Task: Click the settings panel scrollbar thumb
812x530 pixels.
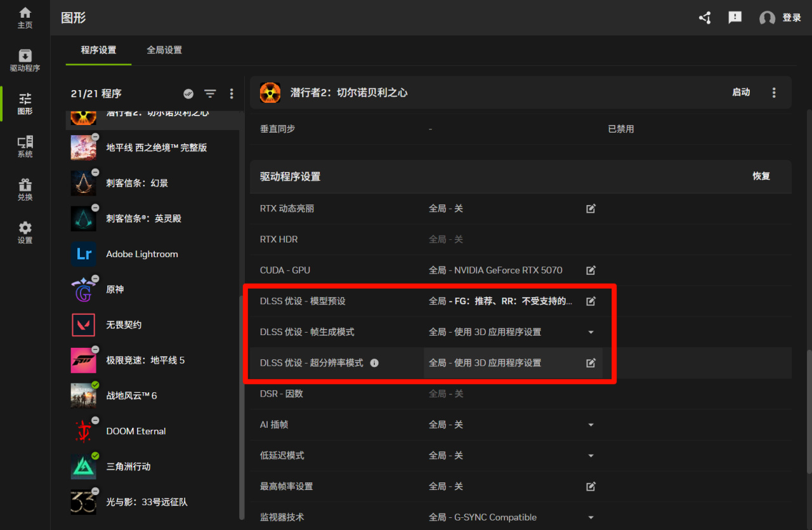Action: click(x=808, y=411)
